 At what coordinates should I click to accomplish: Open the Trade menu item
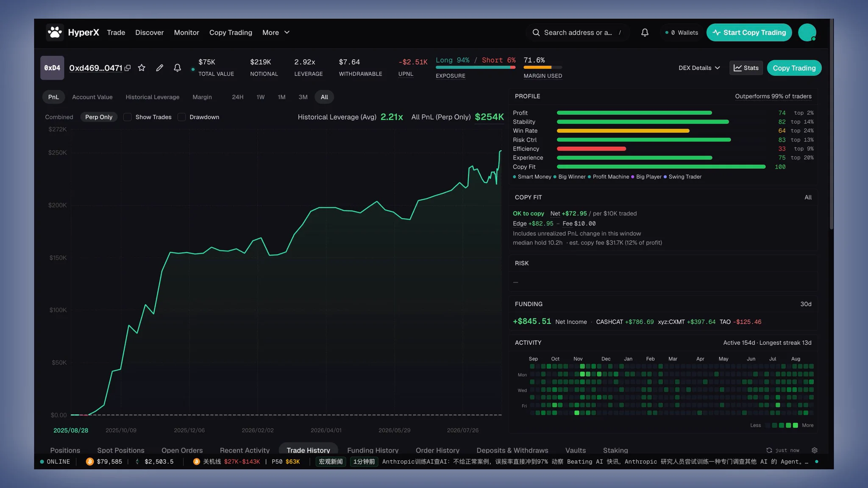(x=116, y=33)
